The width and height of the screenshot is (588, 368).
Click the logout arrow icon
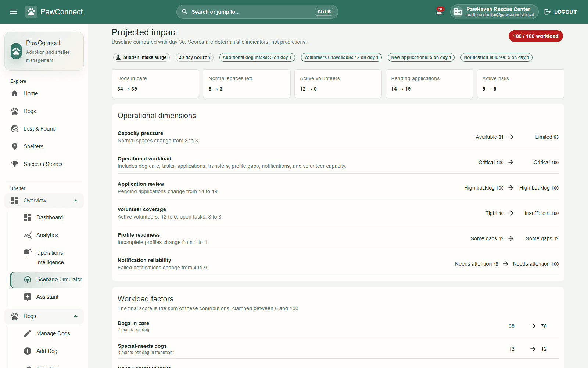(547, 12)
